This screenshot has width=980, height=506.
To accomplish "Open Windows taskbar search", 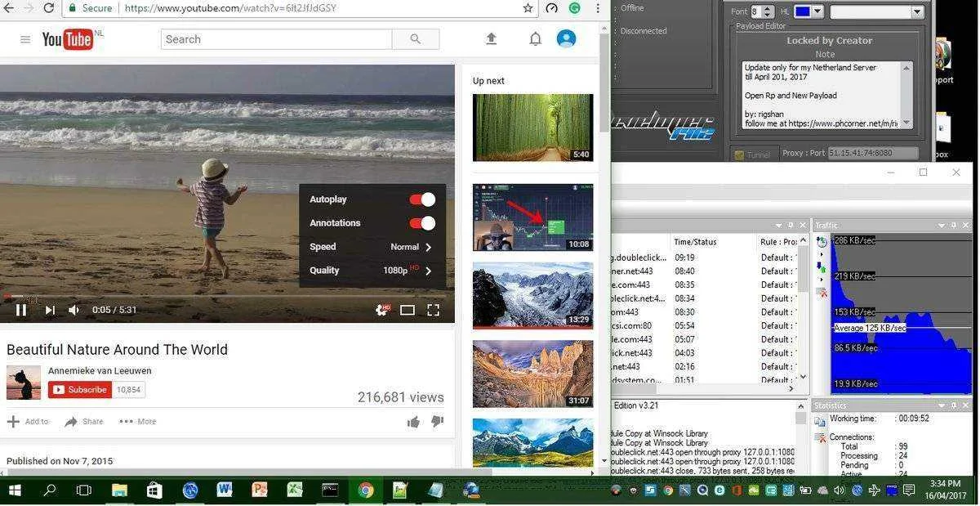I will pos(49,490).
